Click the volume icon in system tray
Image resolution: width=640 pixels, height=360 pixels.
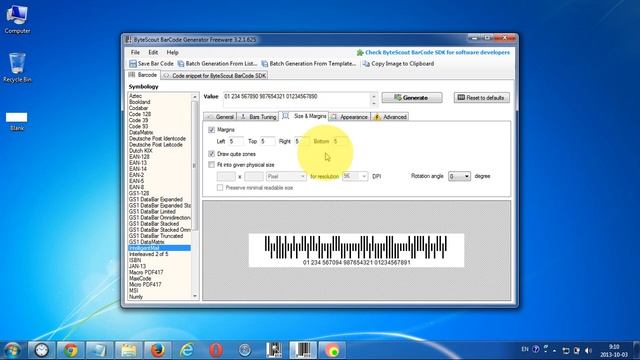[588, 350]
